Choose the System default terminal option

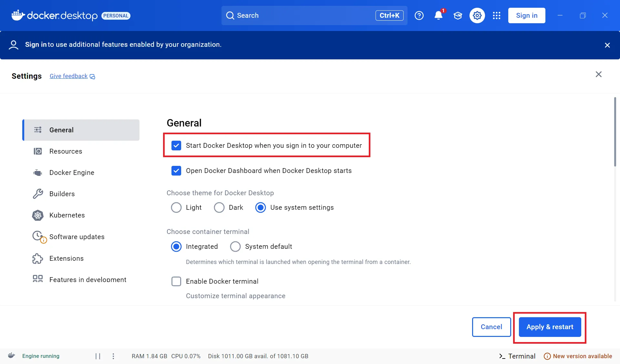[235, 247]
